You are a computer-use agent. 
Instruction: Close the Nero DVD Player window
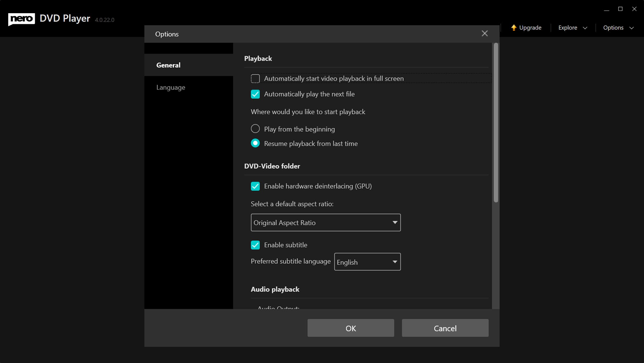click(634, 9)
